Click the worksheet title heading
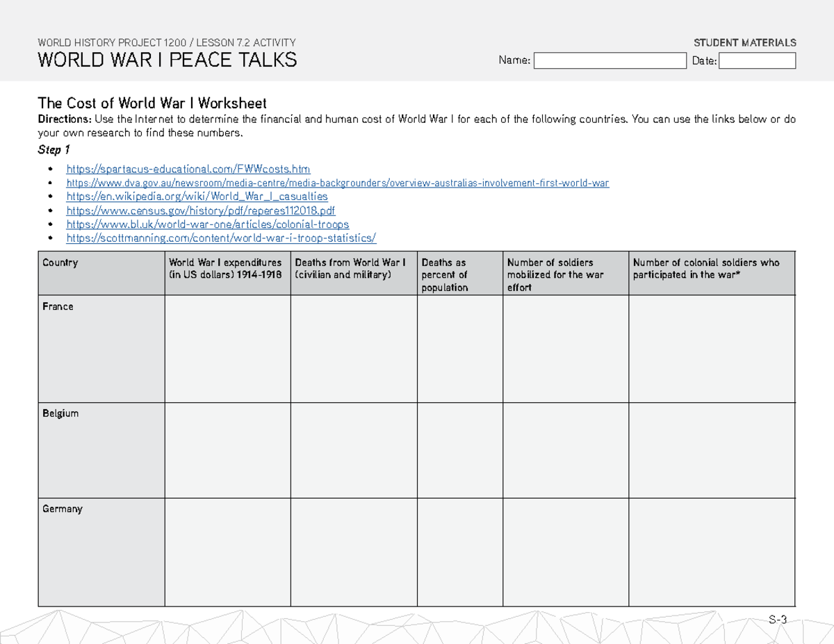The image size is (834, 644). click(152, 103)
